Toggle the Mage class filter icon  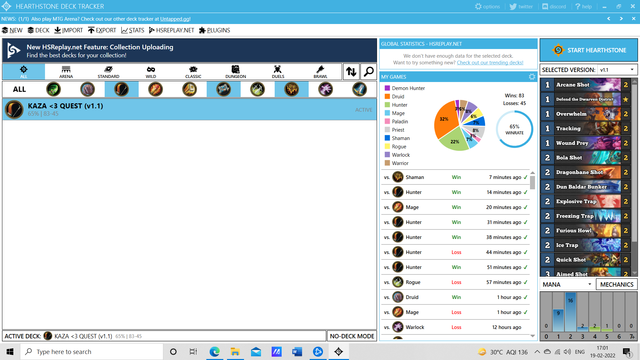156,89
